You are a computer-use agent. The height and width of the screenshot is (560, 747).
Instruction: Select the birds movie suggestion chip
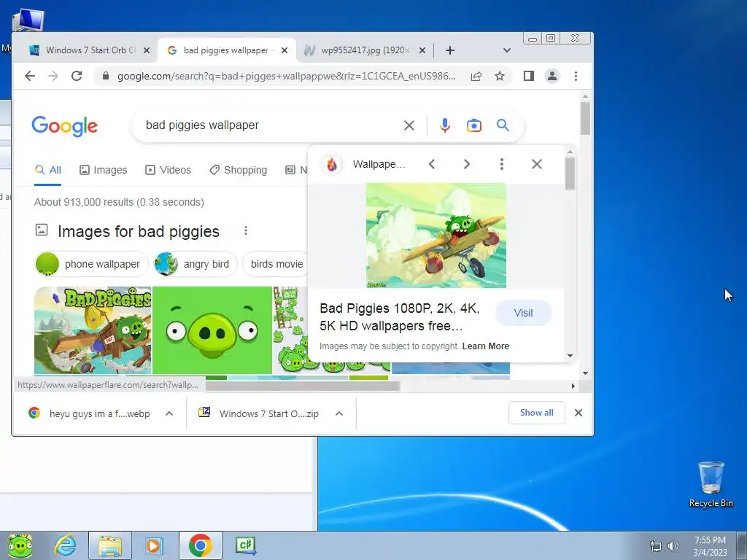coord(276,264)
